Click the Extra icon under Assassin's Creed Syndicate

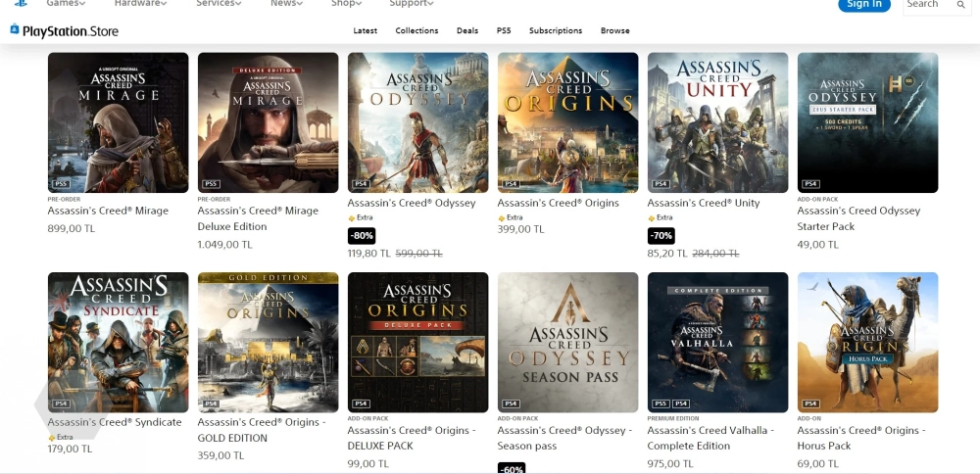click(52, 438)
